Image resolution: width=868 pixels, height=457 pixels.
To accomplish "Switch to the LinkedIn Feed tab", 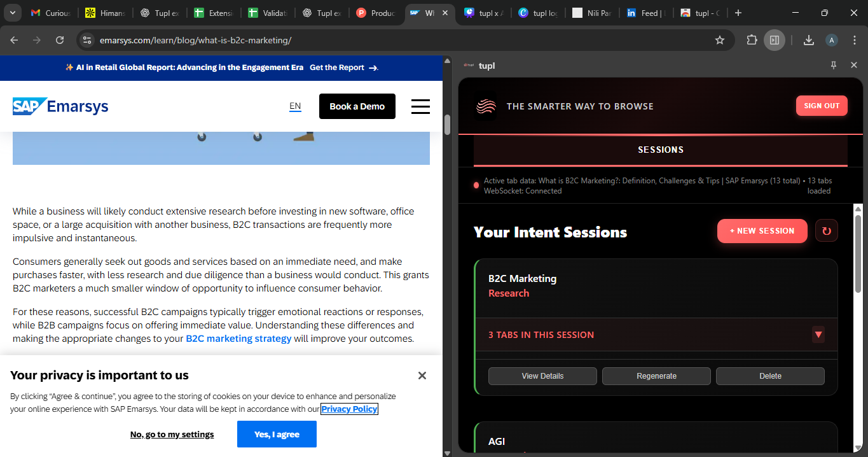I will (647, 13).
